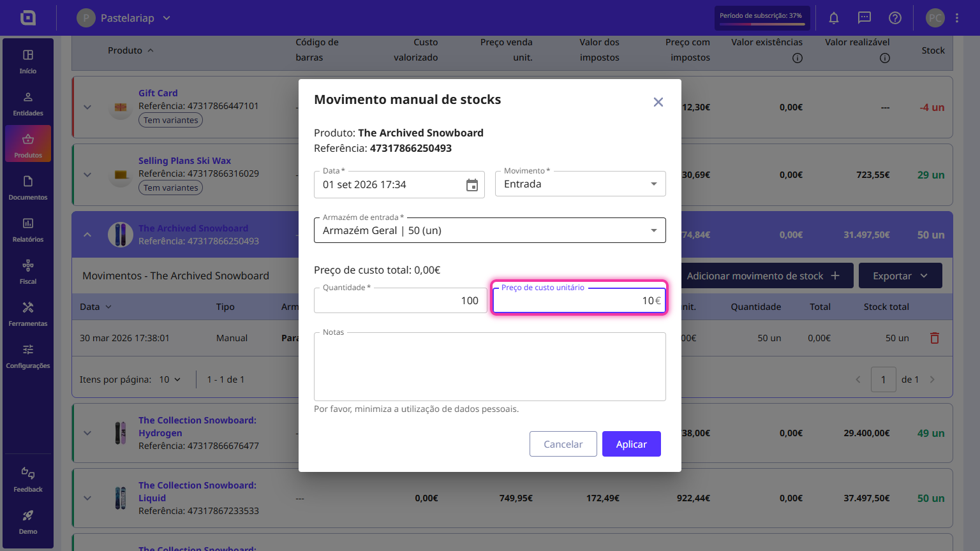The width and height of the screenshot is (980, 551).
Task: Focus the Preço de custo unitário field
Action: point(579,300)
